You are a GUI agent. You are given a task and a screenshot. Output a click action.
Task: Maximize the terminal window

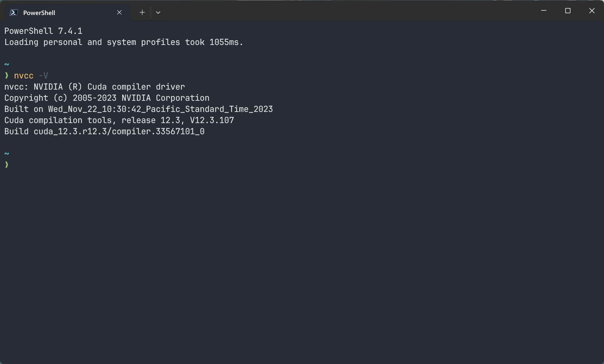tap(568, 11)
